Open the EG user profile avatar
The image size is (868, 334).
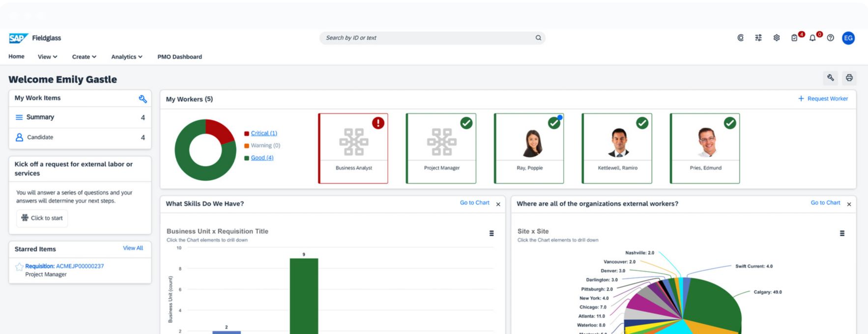coord(848,38)
